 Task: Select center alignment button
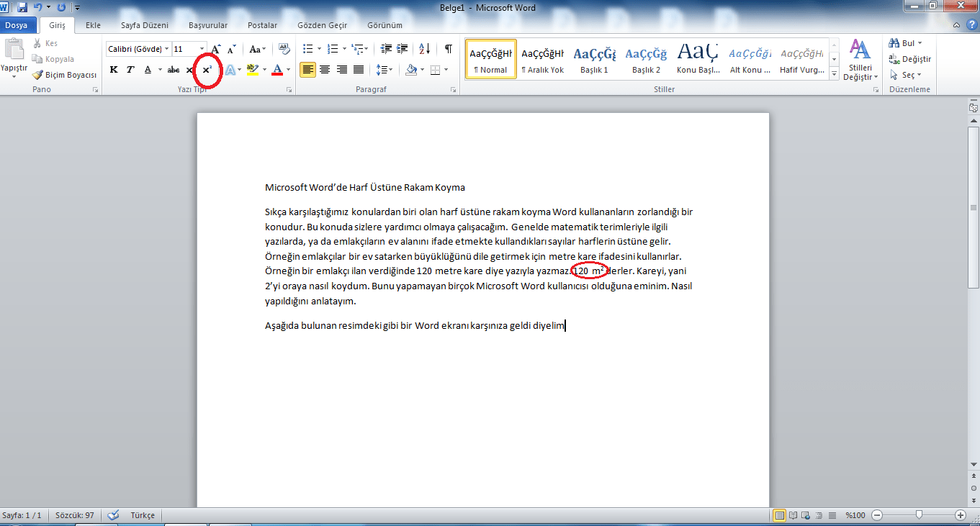[x=325, y=70]
